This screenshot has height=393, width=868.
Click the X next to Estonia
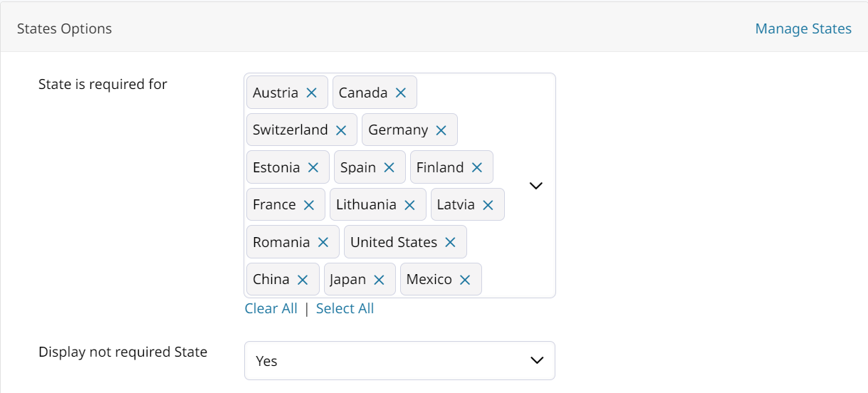(x=313, y=167)
